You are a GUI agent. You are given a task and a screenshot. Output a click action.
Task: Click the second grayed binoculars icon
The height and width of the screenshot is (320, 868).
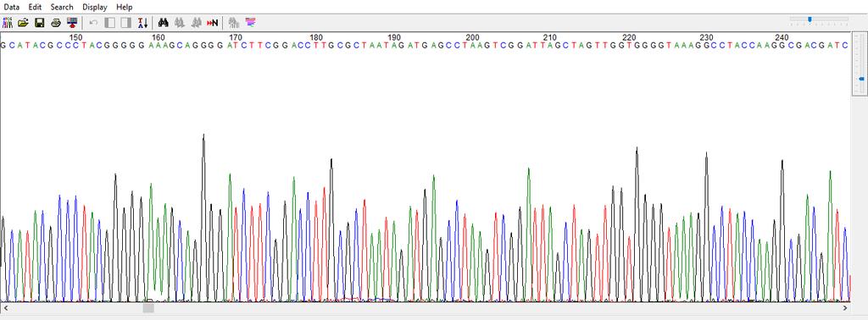pyautogui.click(x=196, y=23)
